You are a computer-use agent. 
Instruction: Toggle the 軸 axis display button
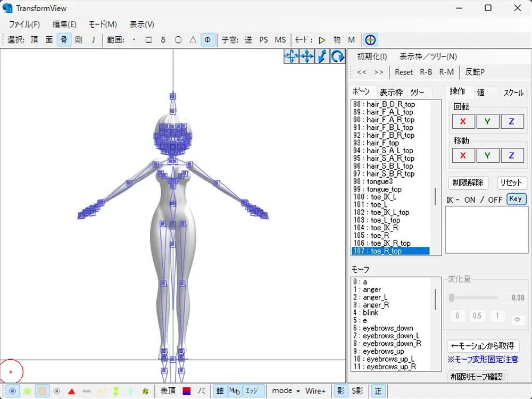tap(219, 391)
